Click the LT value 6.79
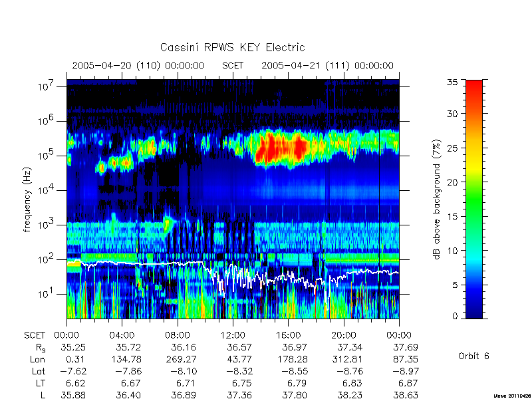The height and width of the screenshot is (399, 532). (x=297, y=383)
